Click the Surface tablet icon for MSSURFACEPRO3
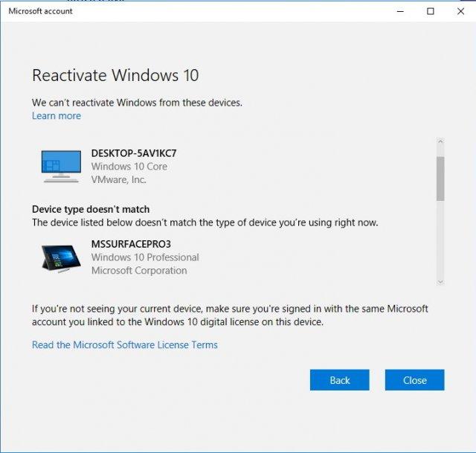The height and width of the screenshot is (453, 476). tap(61, 259)
